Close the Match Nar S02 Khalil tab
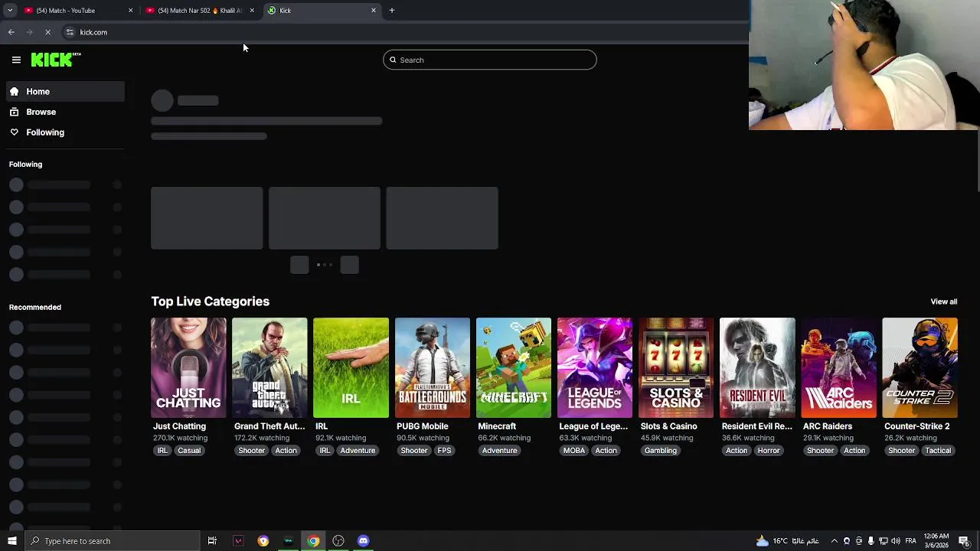Screen dimensions: 980x551 click(x=252, y=10)
